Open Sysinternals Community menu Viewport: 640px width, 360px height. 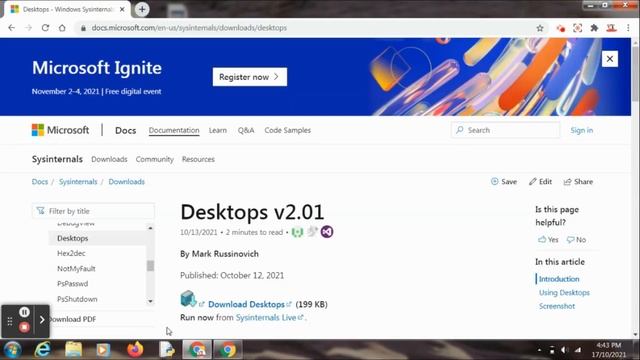tap(154, 159)
